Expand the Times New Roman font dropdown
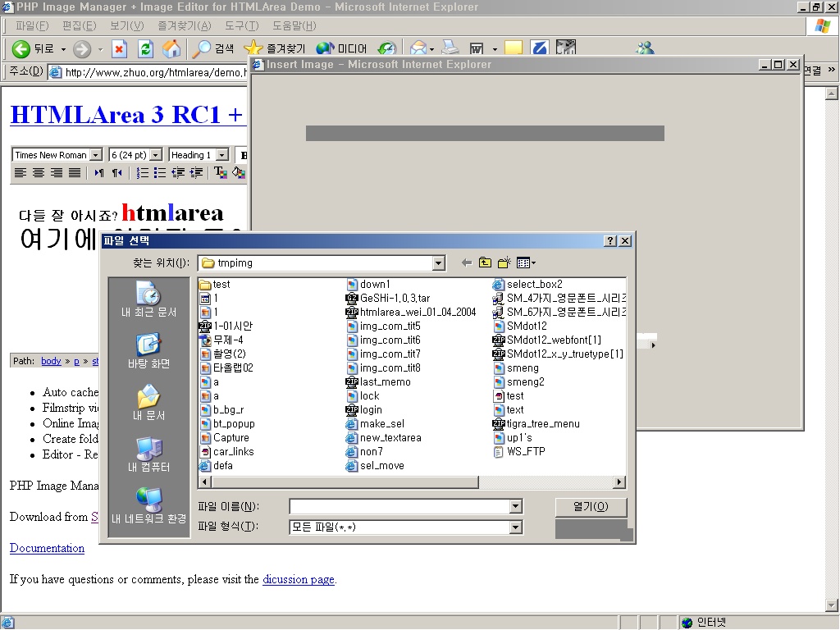The height and width of the screenshot is (630, 840). tap(96, 155)
